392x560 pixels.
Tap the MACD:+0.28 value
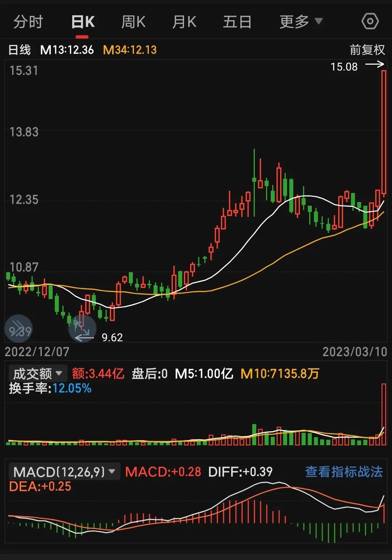(x=163, y=472)
